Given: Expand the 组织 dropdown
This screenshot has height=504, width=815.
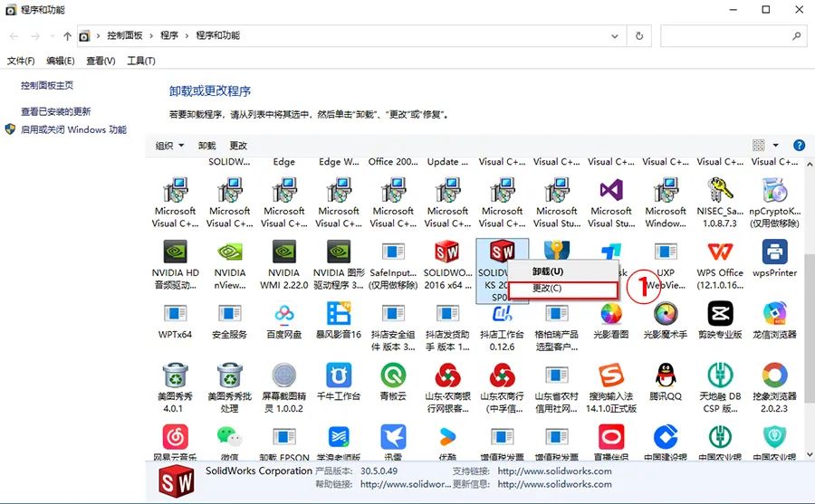Looking at the screenshot, I should tap(169, 146).
